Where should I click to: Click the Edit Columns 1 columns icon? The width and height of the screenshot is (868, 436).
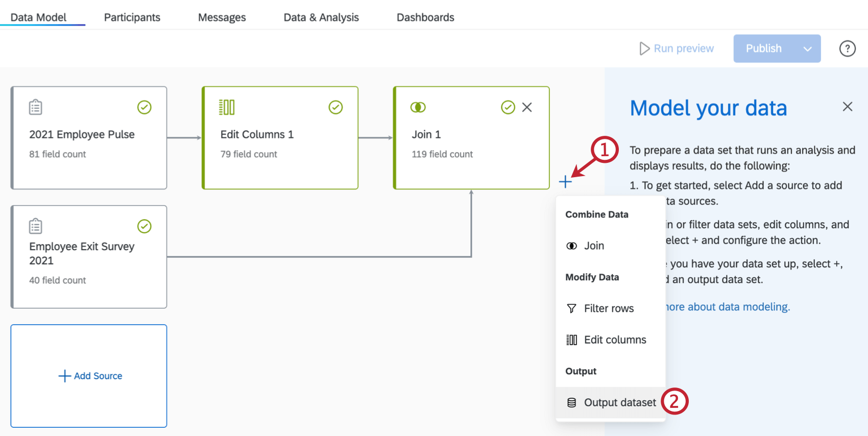227,107
